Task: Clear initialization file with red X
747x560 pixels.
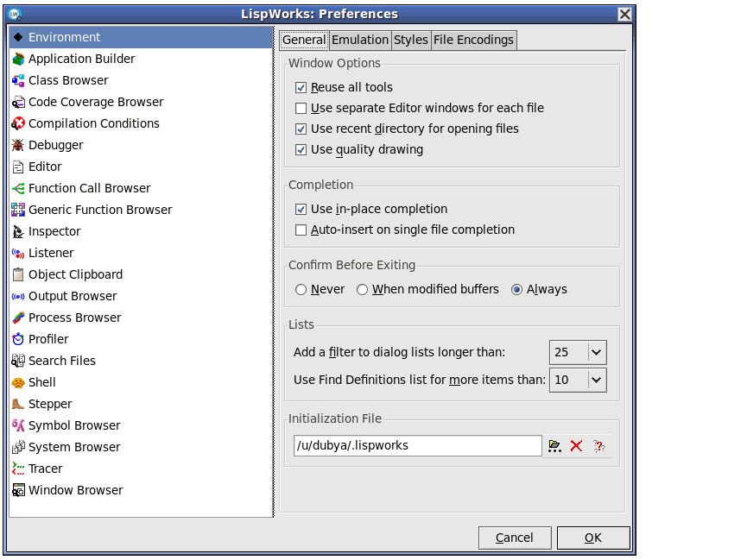Action: click(x=576, y=446)
